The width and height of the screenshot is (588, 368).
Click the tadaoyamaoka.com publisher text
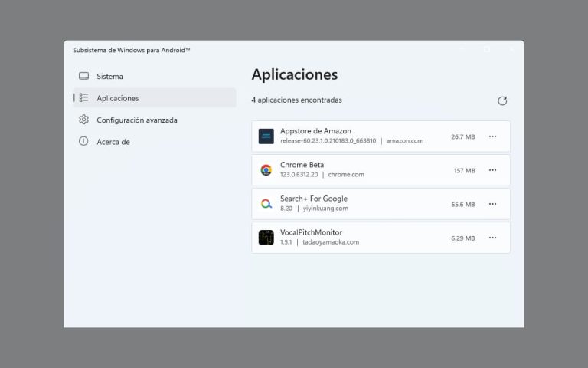pyautogui.click(x=331, y=242)
